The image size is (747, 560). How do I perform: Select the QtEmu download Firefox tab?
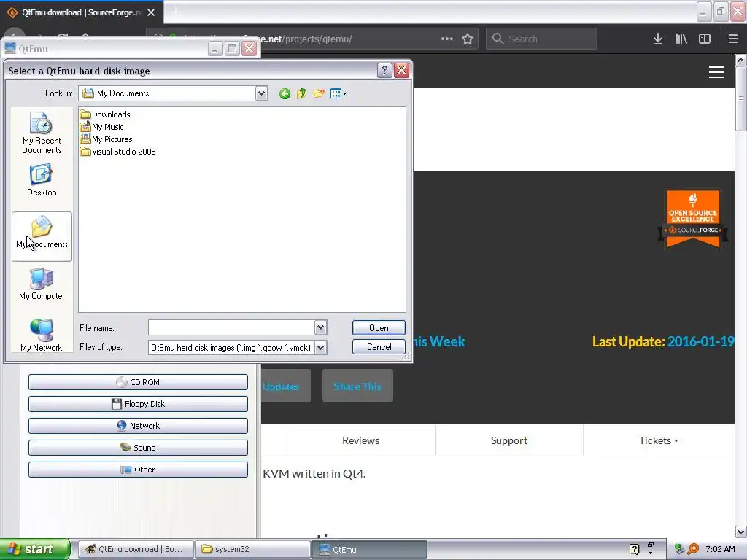click(82, 12)
